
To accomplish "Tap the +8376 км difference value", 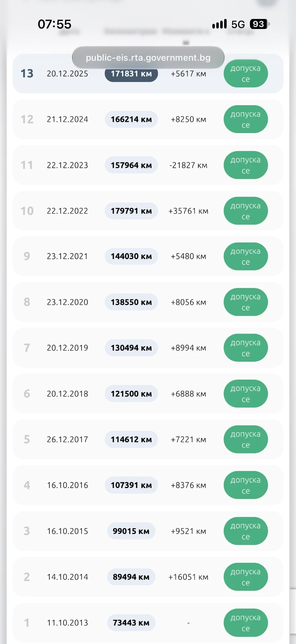I will click(x=188, y=485).
